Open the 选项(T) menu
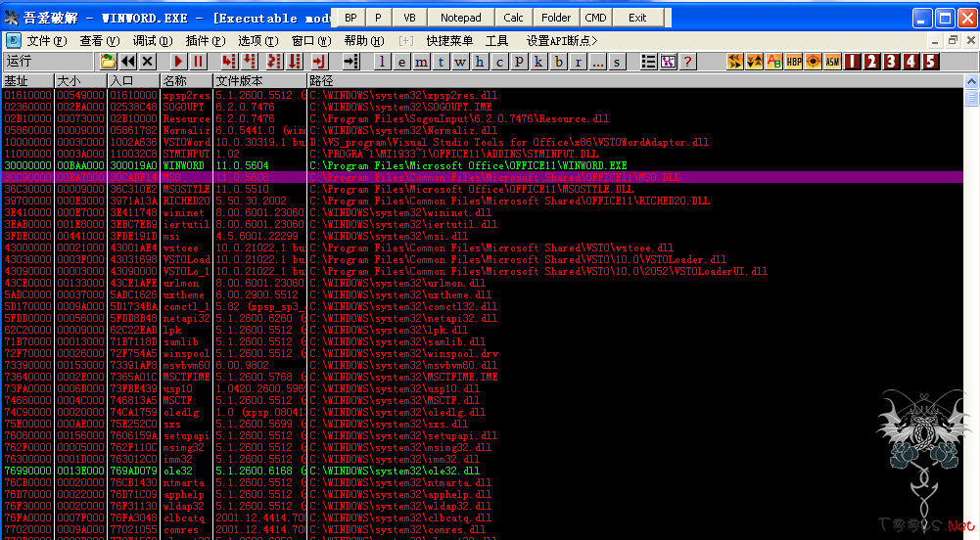The width and height of the screenshot is (980, 540). click(x=258, y=41)
